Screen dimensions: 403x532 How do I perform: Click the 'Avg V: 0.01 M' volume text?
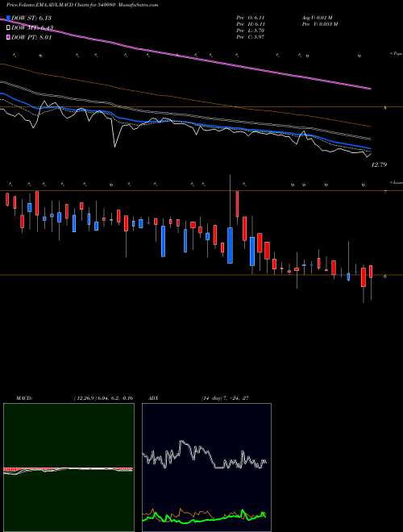[x=316, y=18]
